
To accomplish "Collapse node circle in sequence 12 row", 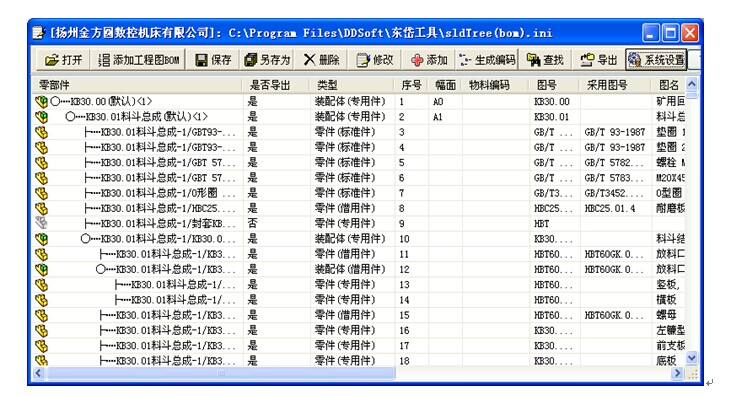I will (x=101, y=269).
